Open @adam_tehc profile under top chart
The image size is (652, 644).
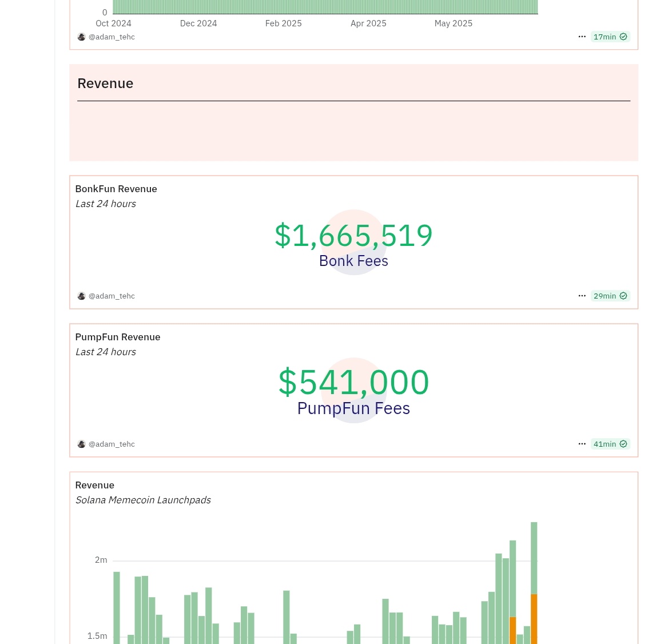point(112,37)
